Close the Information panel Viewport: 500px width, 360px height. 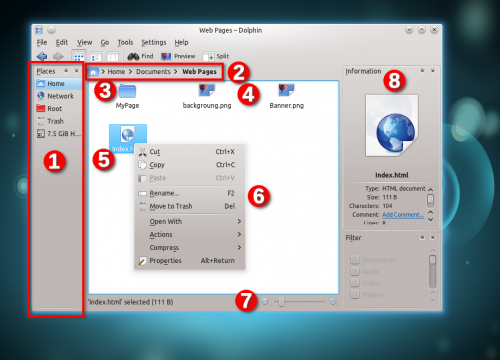coord(433,71)
